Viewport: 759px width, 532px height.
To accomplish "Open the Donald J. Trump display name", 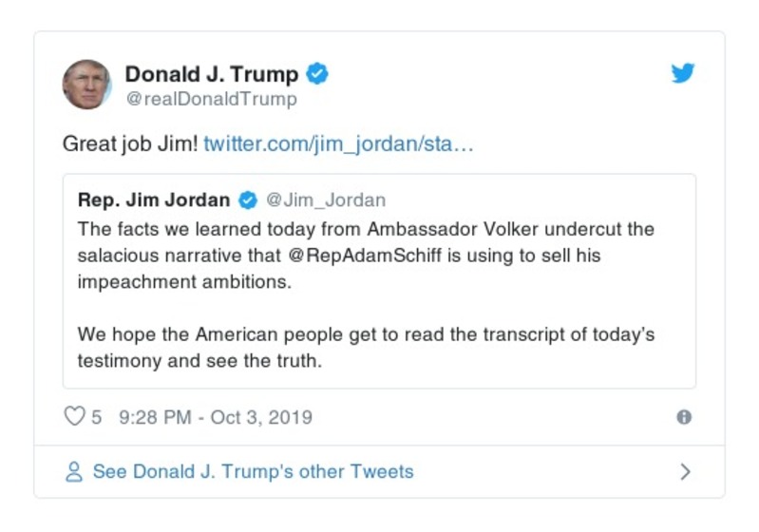I will [x=211, y=74].
